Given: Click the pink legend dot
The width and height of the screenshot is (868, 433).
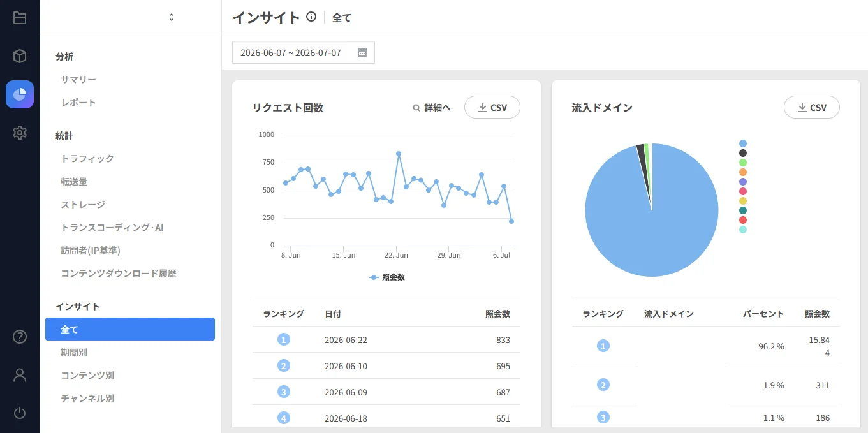Looking at the screenshot, I should [x=743, y=191].
